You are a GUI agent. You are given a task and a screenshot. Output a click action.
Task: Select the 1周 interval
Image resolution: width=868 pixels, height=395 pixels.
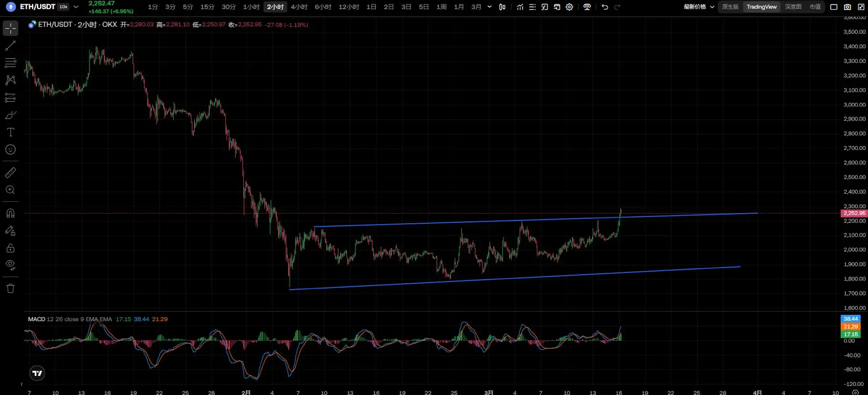point(441,7)
